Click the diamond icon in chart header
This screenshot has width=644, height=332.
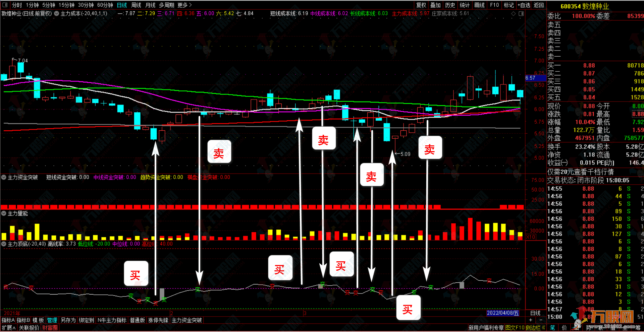[513, 14]
